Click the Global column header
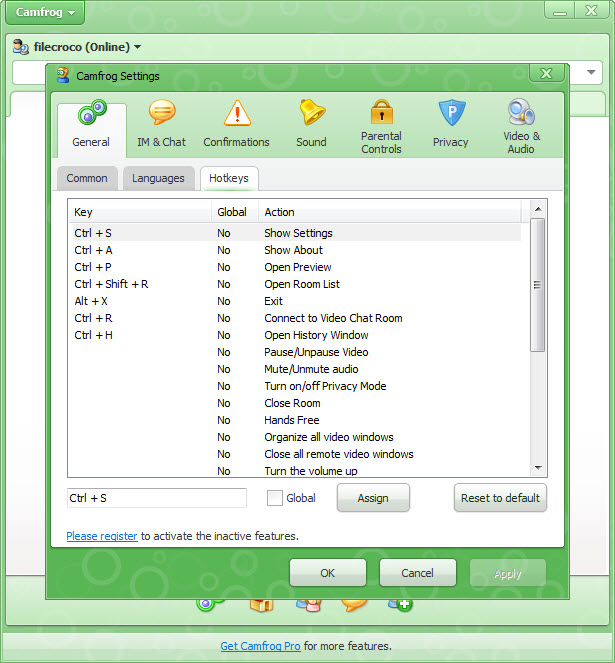Viewport: 615px width, 663px height. click(x=235, y=212)
